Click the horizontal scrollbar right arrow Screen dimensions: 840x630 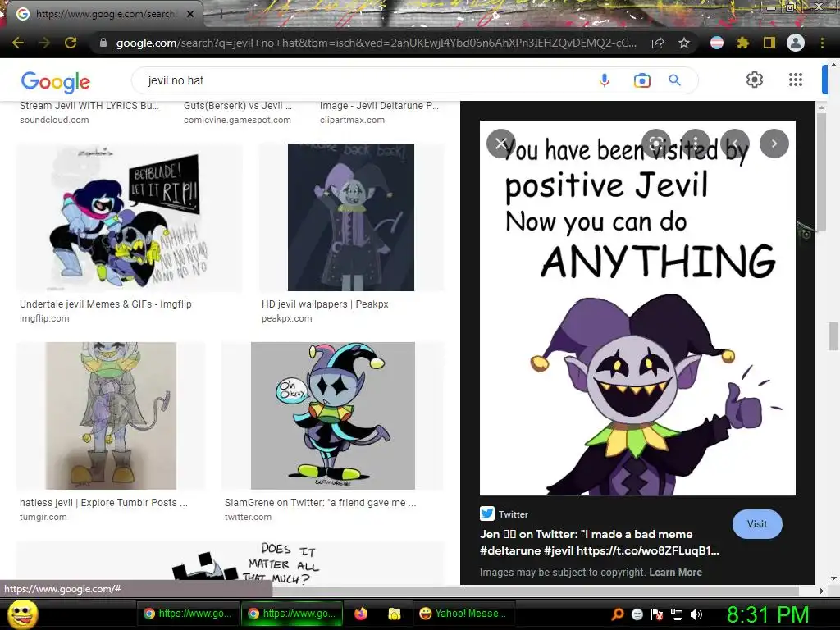(821, 591)
